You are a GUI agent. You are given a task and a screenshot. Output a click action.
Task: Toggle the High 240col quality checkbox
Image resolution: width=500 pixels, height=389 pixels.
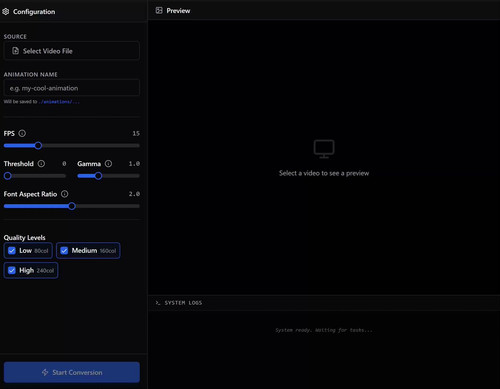coord(12,270)
